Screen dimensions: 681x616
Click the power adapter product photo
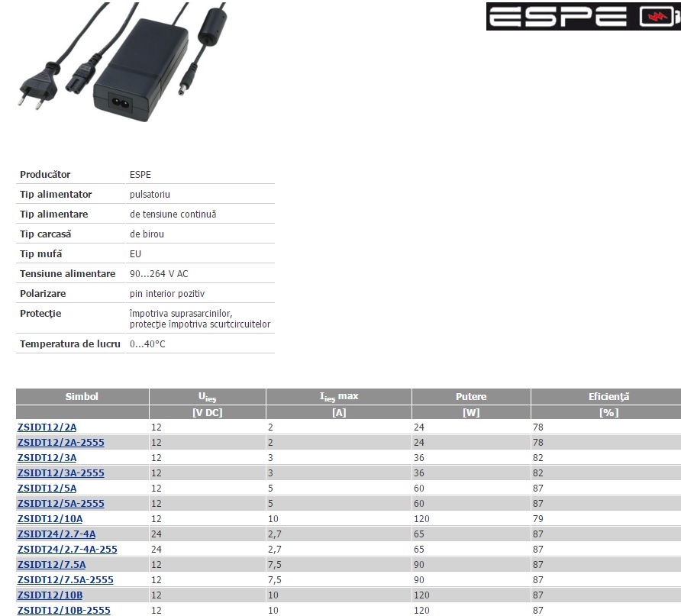tap(122, 61)
